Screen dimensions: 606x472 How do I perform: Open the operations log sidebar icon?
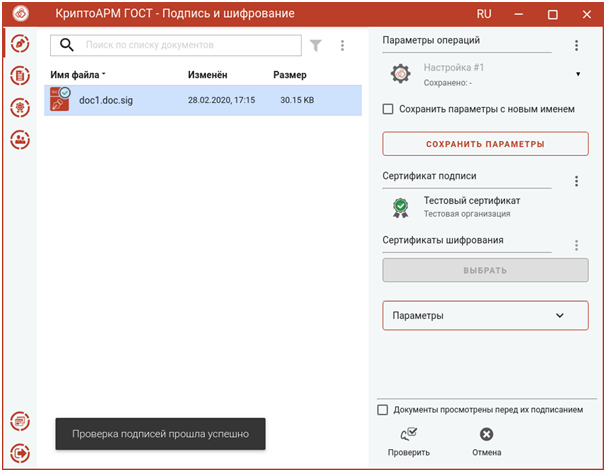coord(20,421)
